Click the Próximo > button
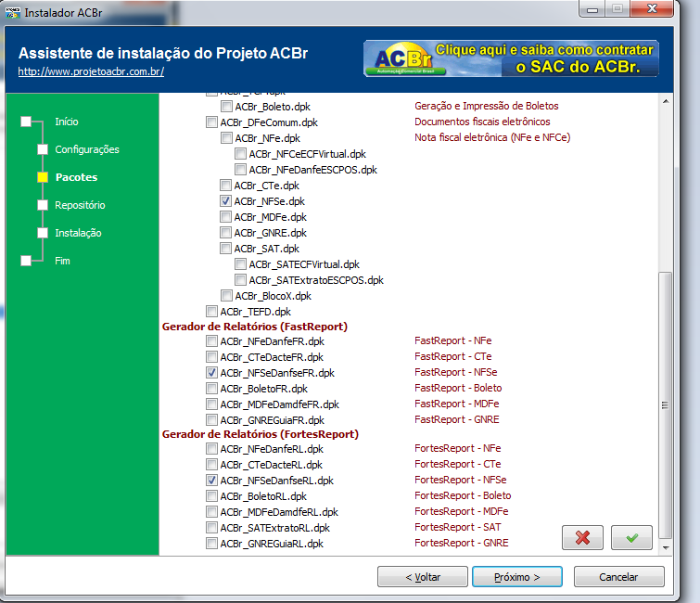 [517, 577]
